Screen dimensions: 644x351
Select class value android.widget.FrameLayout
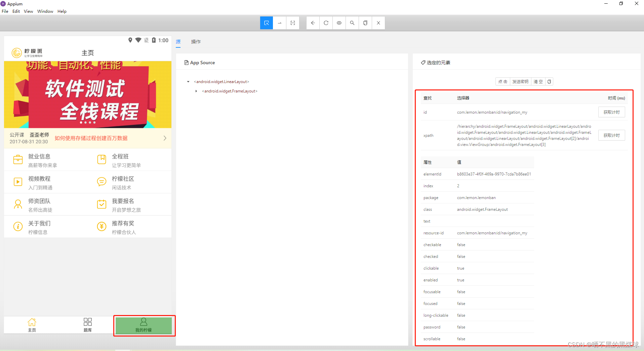[x=482, y=209]
